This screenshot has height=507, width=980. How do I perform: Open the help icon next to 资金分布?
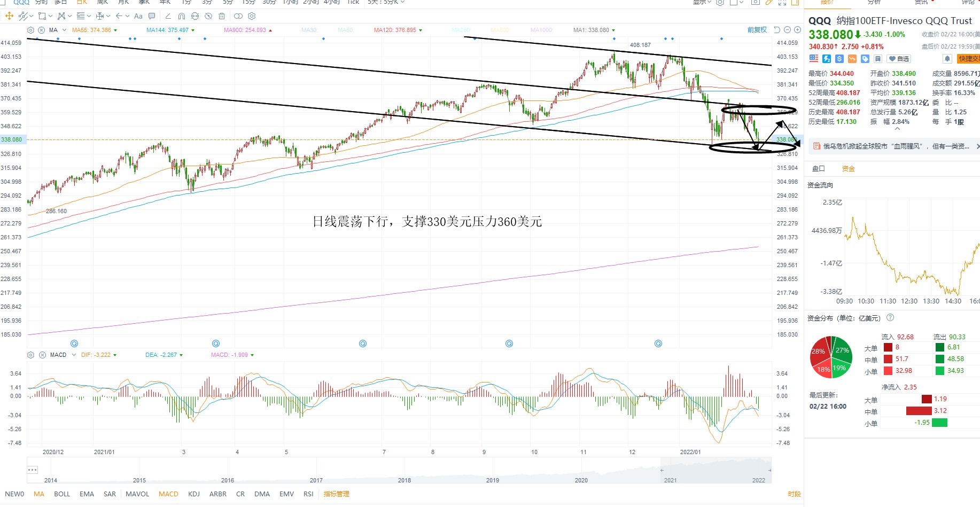point(890,317)
